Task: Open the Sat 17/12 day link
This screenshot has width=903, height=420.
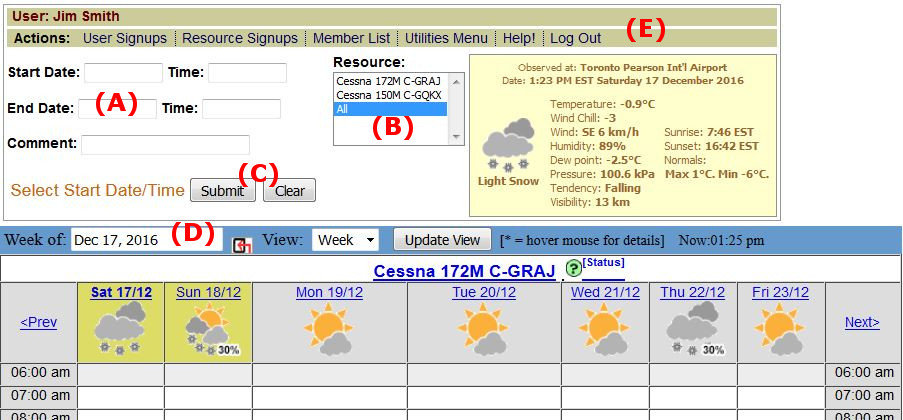Action: point(121,292)
